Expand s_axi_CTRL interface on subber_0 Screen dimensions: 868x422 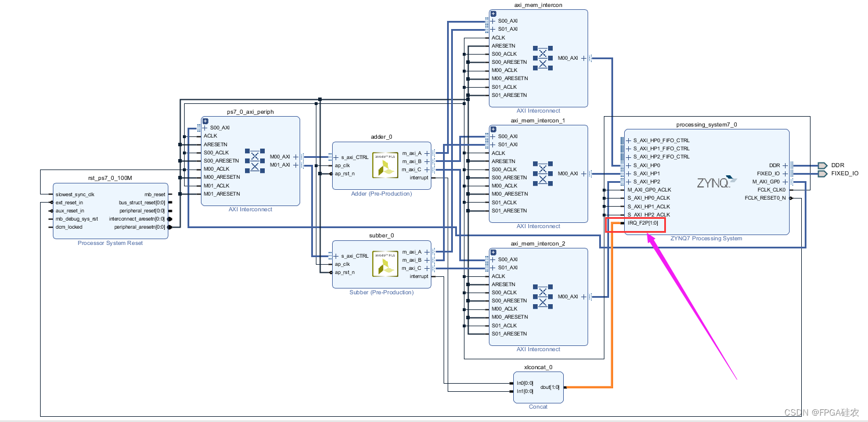(x=336, y=256)
